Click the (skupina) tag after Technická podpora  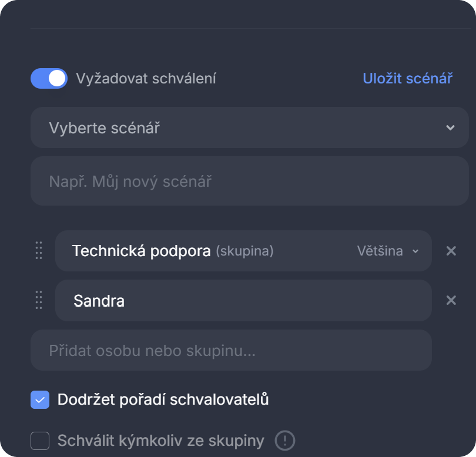(244, 251)
